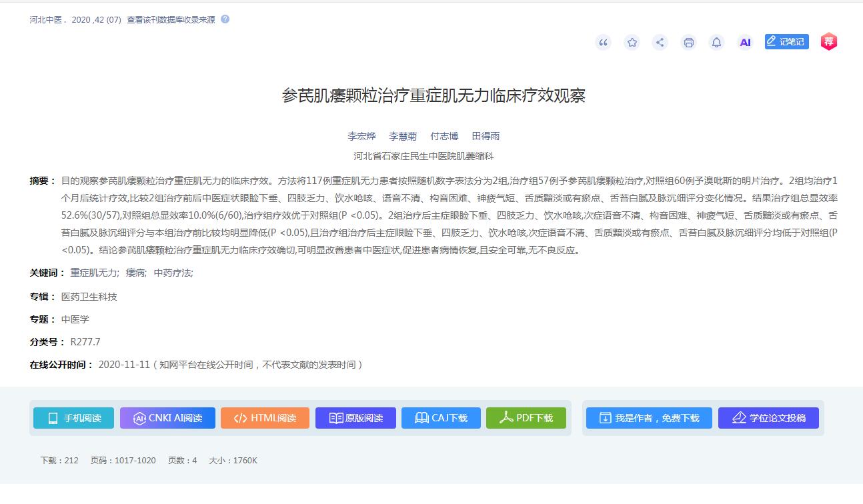Image resolution: width=863 pixels, height=504 pixels.
Task: Click the star favorite icon
Action: [x=632, y=43]
